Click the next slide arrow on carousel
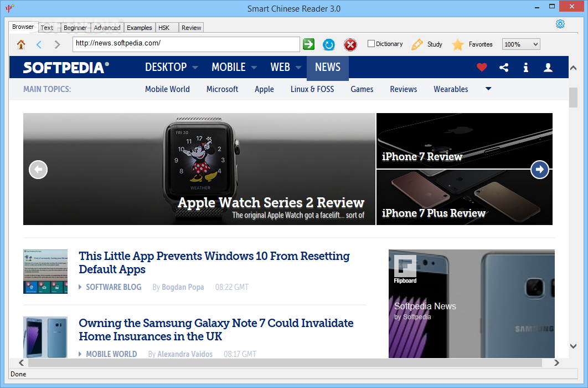The width and height of the screenshot is (588, 388). point(540,170)
